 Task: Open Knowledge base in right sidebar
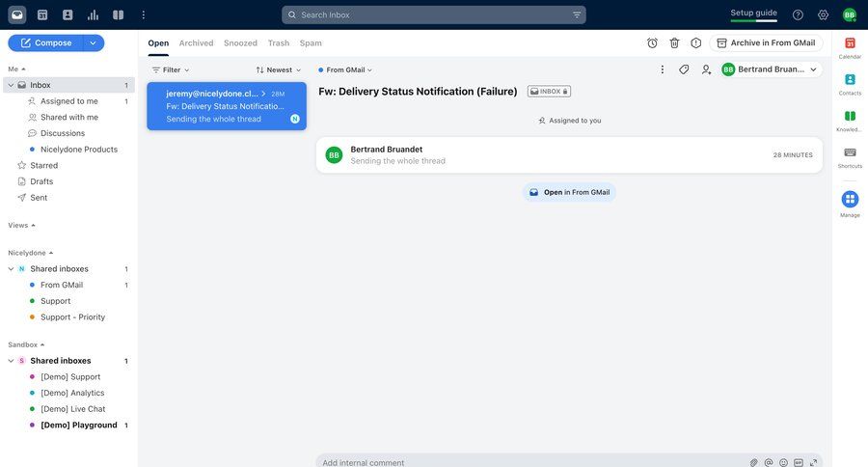[x=850, y=121]
